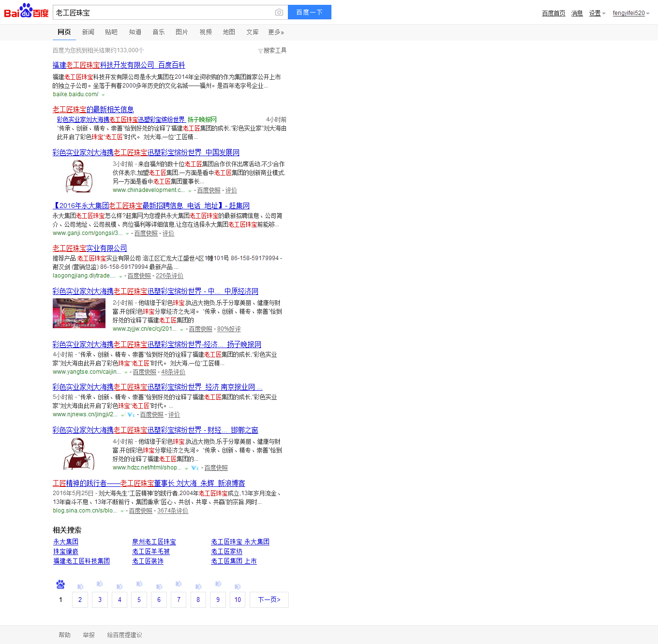Expand the arrow next to blog.sina.com.cn
Image resolution: width=658 pixels, height=644 pixels.
pos(122,512)
